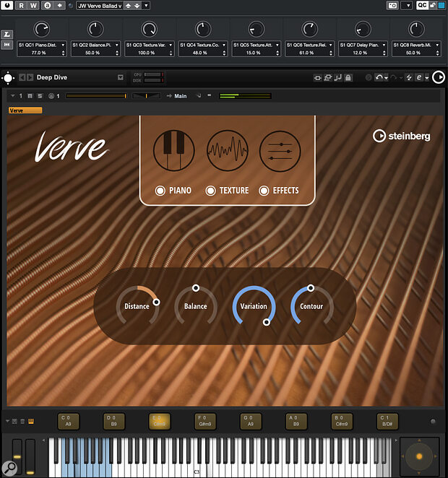Open the QC1 Piano.Dist. assignment dropdown

(63, 45)
